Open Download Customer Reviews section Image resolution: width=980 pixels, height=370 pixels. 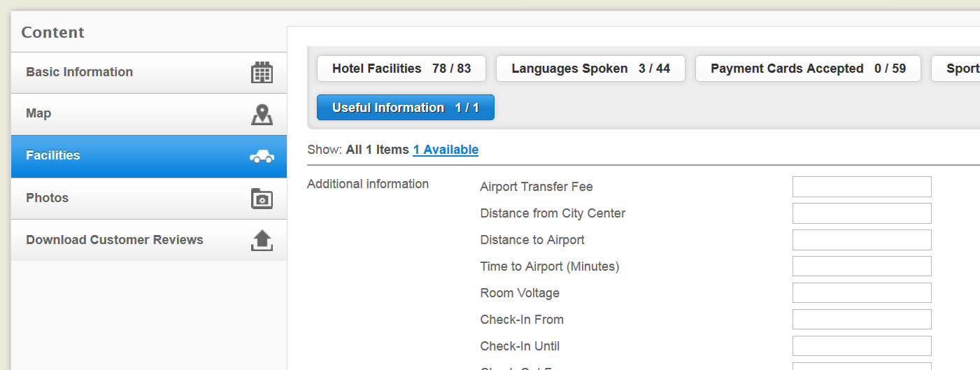click(149, 241)
